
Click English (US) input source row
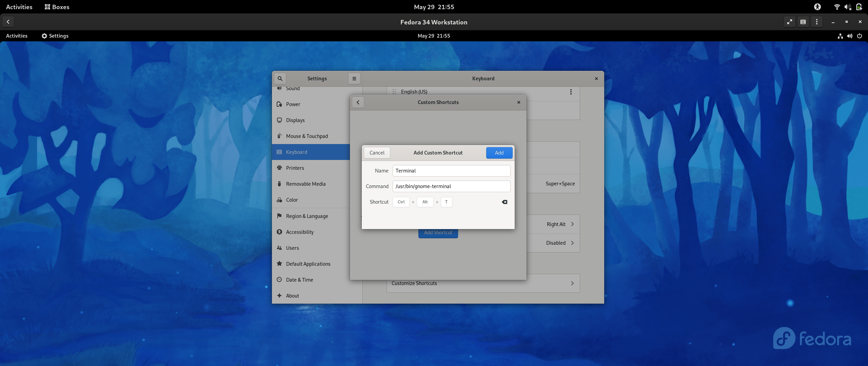pyautogui.click(x=483, y=92)
